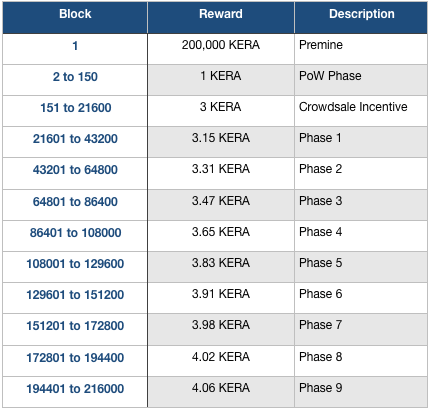Select the 43201 to 64800 row label
Image resolution: width=429 pixels, height=409 pixels.
coord(75,170)
